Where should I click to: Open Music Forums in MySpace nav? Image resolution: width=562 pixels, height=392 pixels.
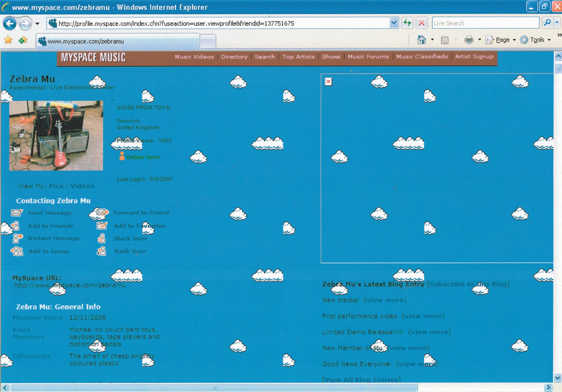click(368, 57)
